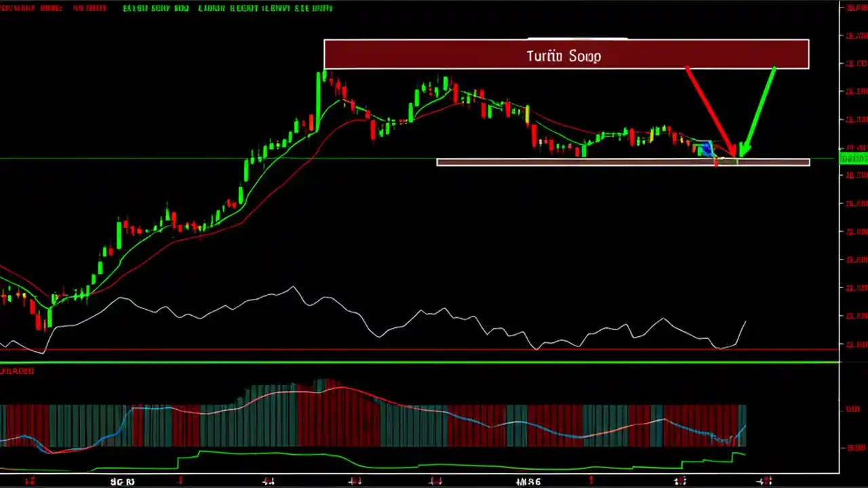Click the red indicator label above the histogram pane
This screenshot has width=868, height=488.
pyautogui.click(x=17, y=371)
